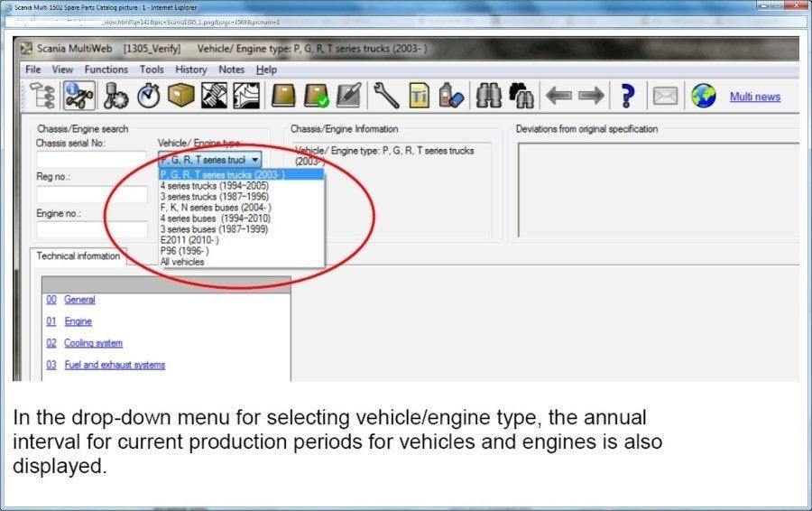This screenshot has height=511, width=812.
Task: Open the Notes menu
Action: tap(231, 70)
